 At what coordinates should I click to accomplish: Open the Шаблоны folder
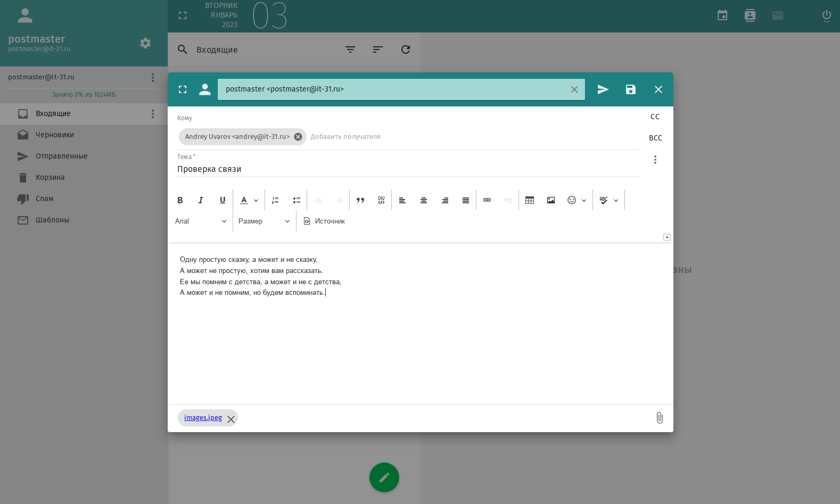(x=84, y=220)
